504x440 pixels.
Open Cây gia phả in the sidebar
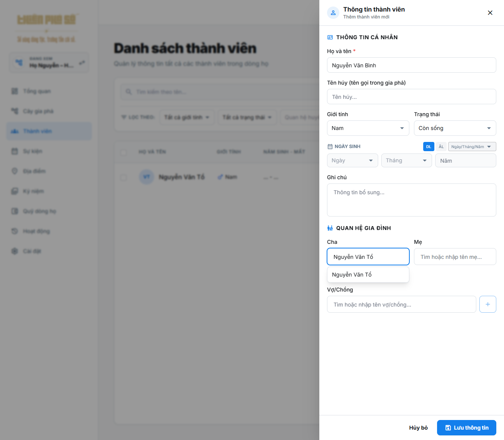[49, 111]
